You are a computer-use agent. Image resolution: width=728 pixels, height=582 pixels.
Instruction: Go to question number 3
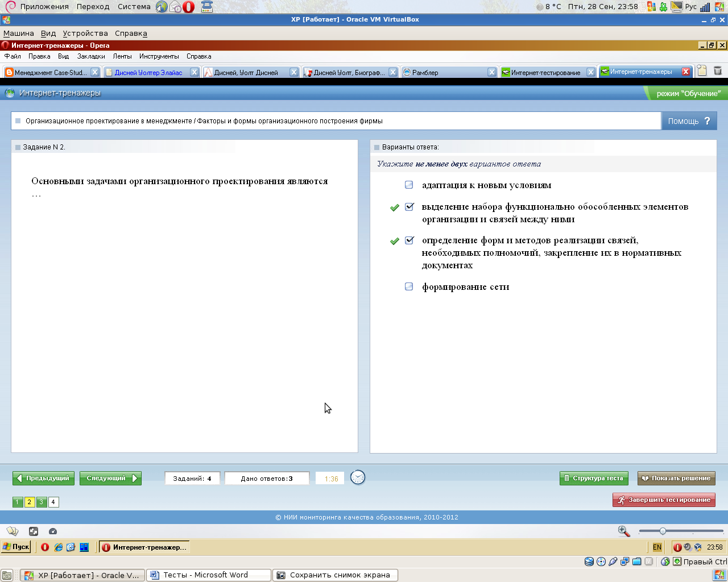click(42, 502)
